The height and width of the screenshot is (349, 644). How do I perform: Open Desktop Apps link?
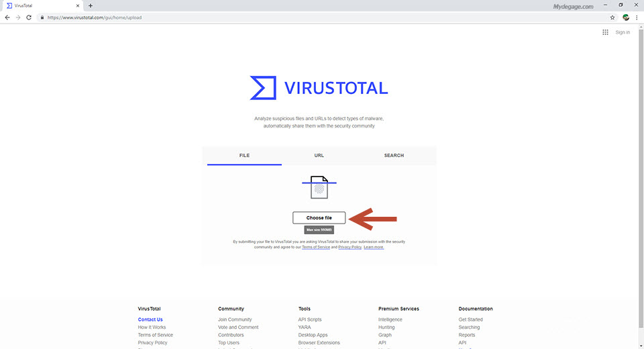313,335
